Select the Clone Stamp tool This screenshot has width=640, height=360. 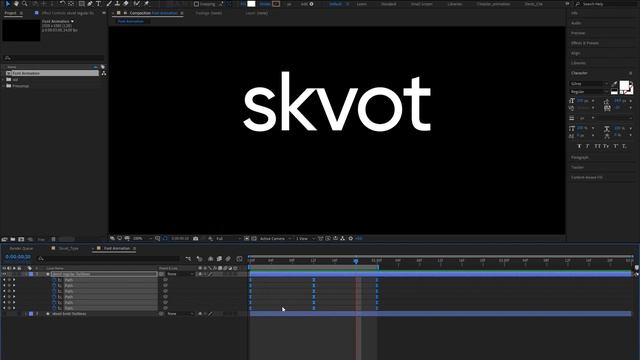pyautogui.click(x=117, y=4)
